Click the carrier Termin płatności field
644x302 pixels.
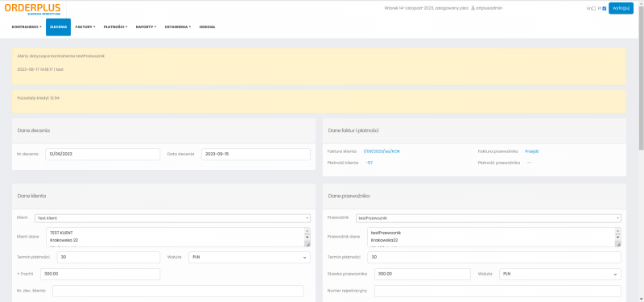(x=494, y=257)
